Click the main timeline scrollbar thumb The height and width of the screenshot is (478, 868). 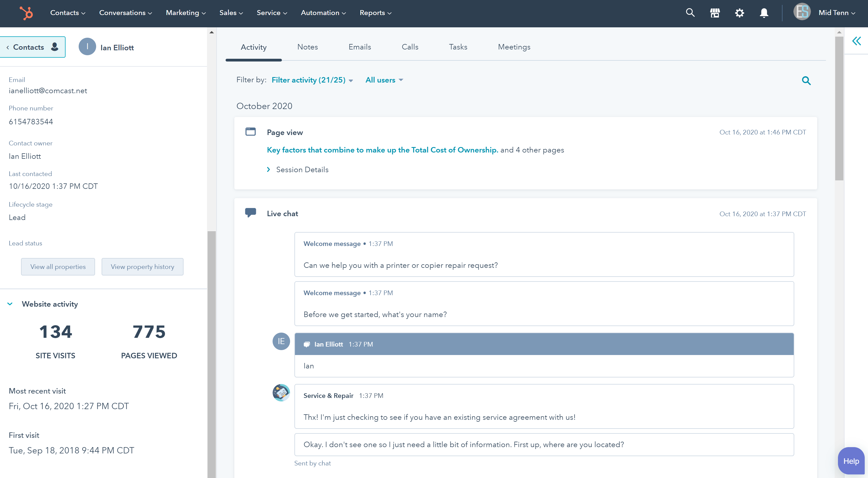839,108
